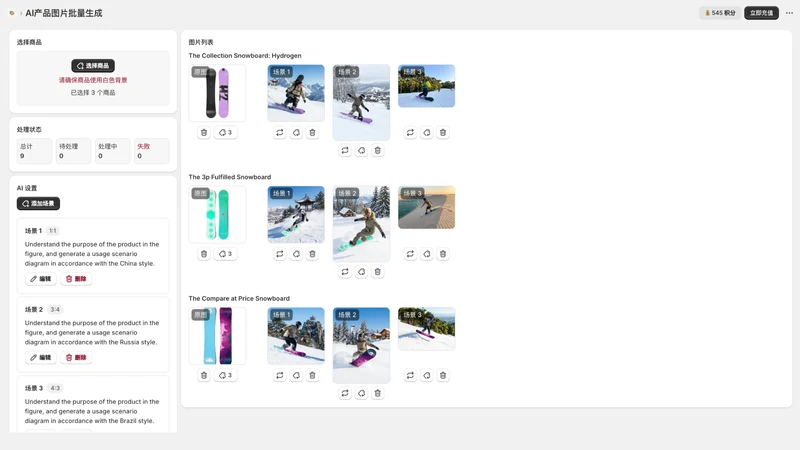Open 3p Fulfilled Snowboard original thumbnail
Image resolution: width=800 pixels, height=450 pixels.
(217, 214)
